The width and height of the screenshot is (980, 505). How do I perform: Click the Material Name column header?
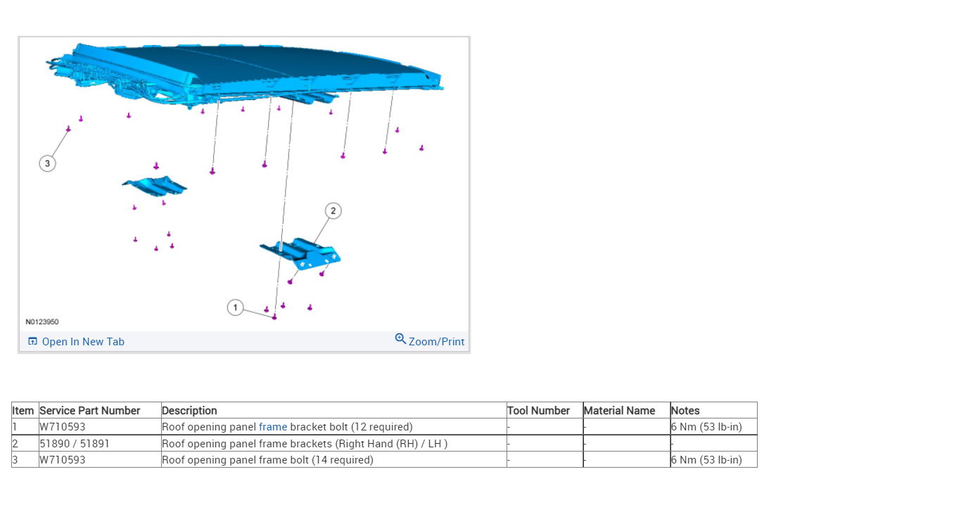[x=620, y=411]
